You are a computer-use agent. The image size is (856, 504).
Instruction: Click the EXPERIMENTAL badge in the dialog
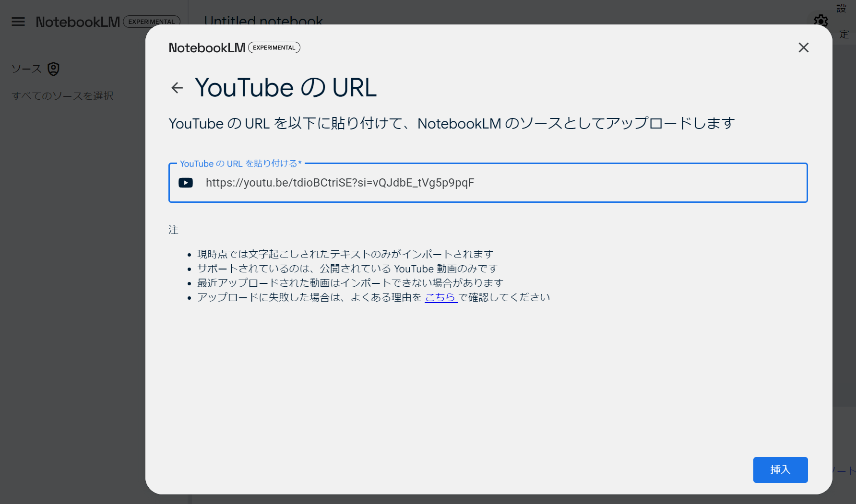274,47
